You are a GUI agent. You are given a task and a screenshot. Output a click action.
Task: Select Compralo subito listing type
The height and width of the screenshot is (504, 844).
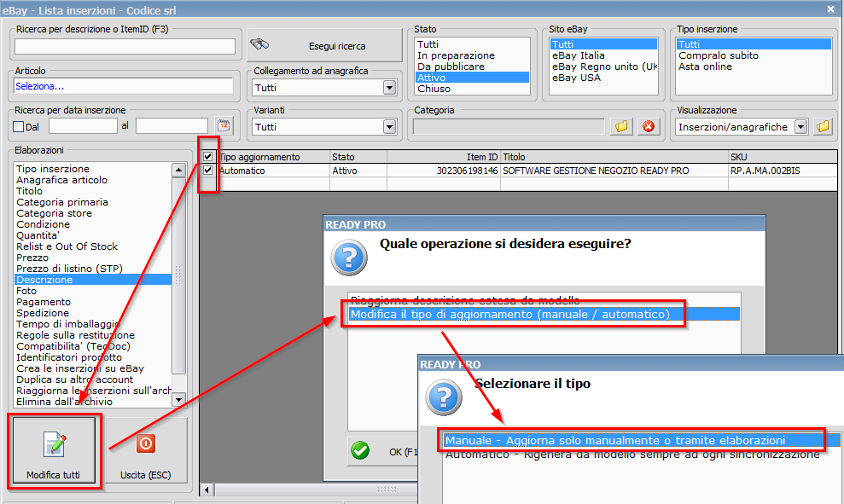(x=754, y=55)
